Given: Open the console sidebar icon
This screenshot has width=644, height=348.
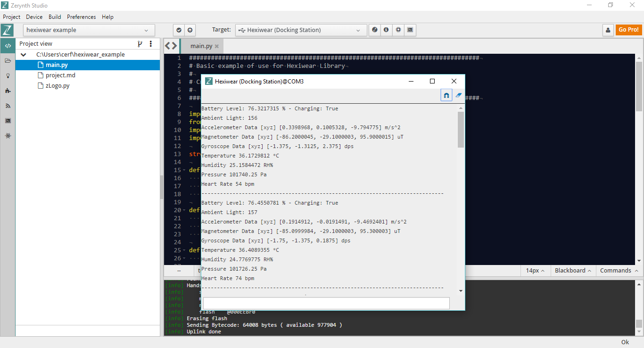Looking at the screenshot, I should (8, 121).
